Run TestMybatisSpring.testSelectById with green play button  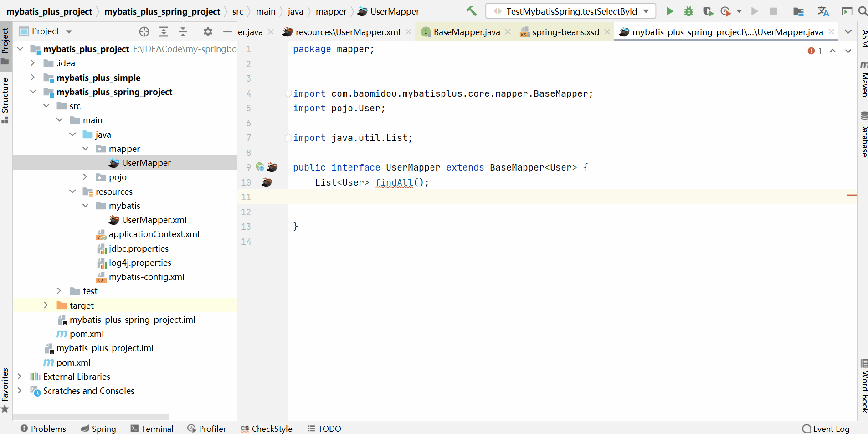pos(669,11)
